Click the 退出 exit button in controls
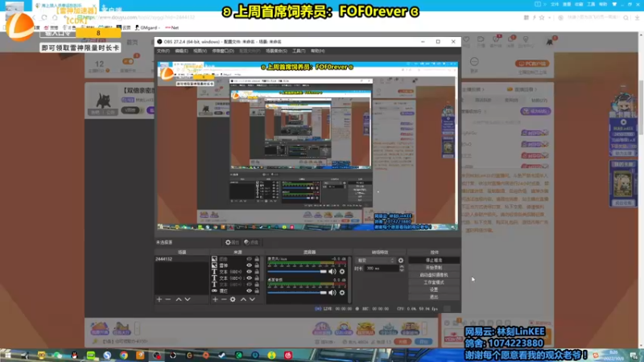The image size is (644, 362). click(x=434, y=297)
